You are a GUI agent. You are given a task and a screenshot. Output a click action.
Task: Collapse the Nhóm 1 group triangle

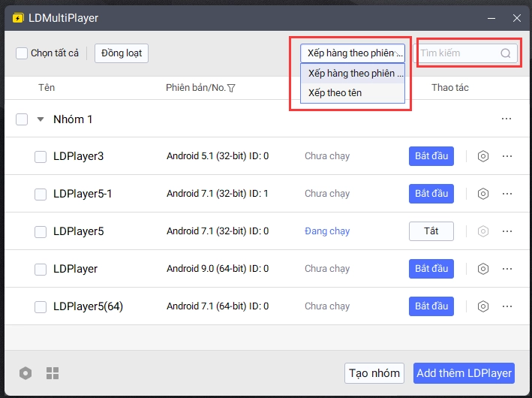click(x=41, y=119)
